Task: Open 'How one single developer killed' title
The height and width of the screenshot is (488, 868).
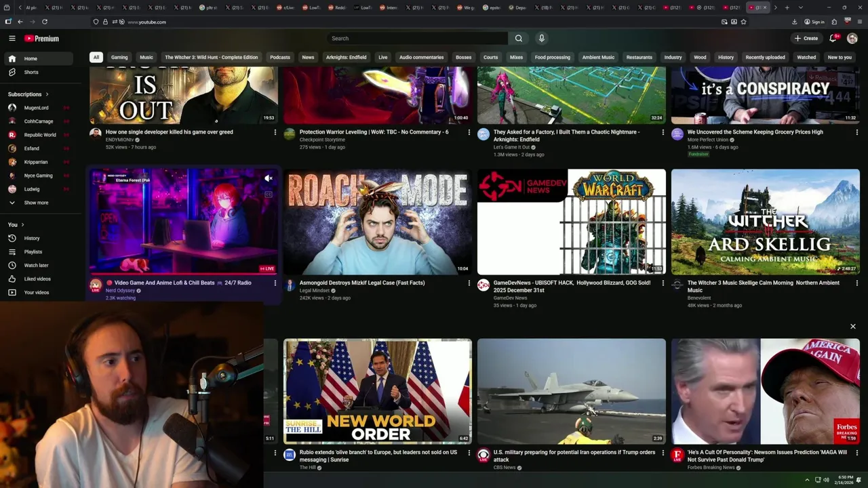Action: click(170, 133)
